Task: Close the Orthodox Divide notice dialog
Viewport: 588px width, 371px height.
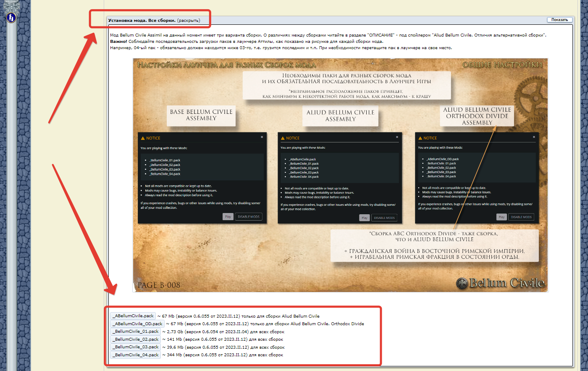Action: click(x=534, y=137)
